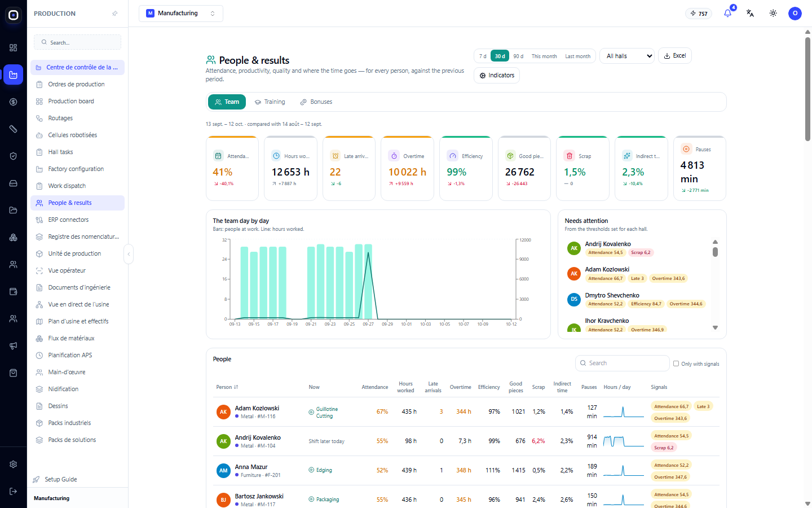
Task: Open the folder icon in left rail
Action: (14, 210)
